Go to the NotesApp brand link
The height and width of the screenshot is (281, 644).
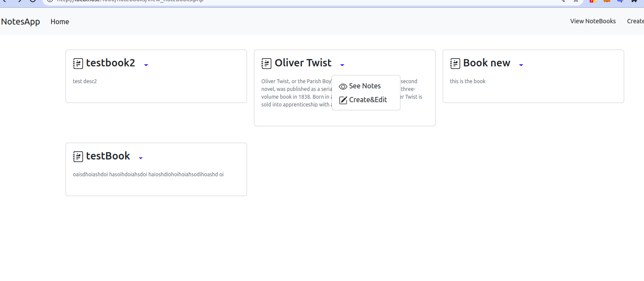coord(21,22)
